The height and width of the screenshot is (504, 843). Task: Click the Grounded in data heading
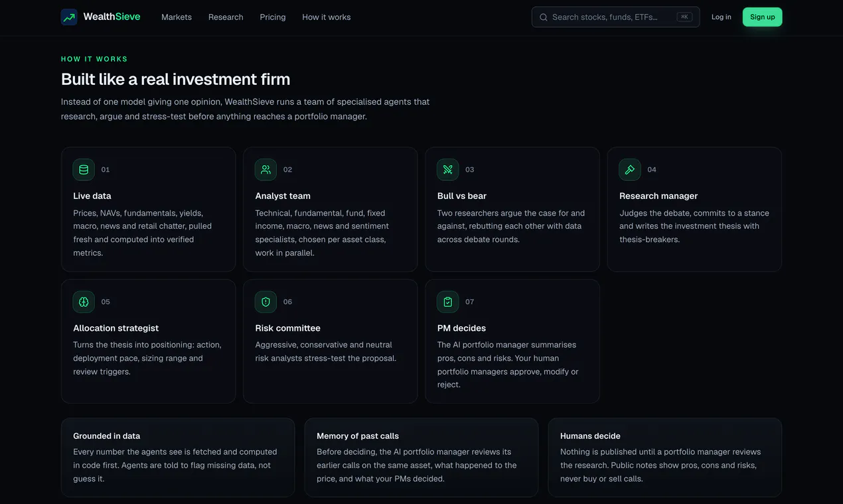[x=107, y=436]
